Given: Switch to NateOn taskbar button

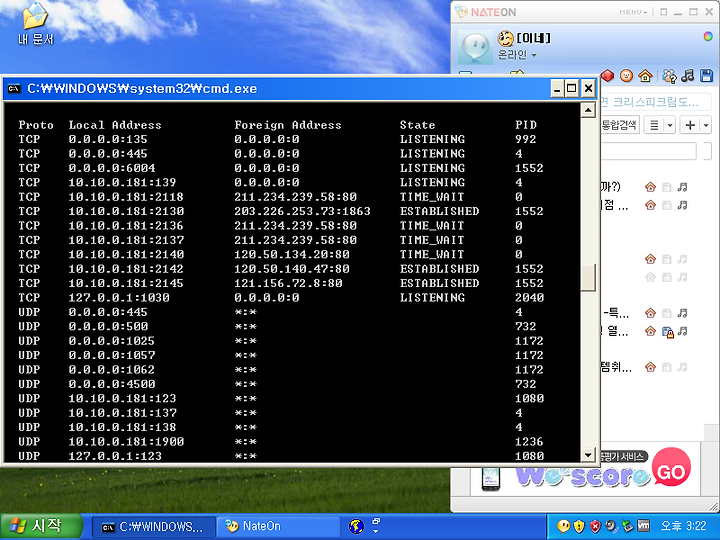Looking at the screenshot, I should tap(278, 527).
